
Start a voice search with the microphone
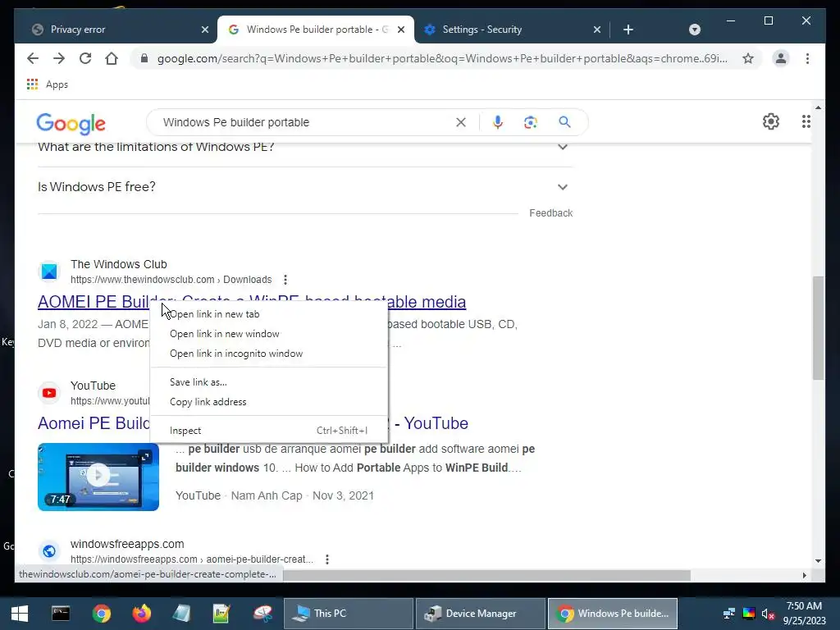(498, 122)
